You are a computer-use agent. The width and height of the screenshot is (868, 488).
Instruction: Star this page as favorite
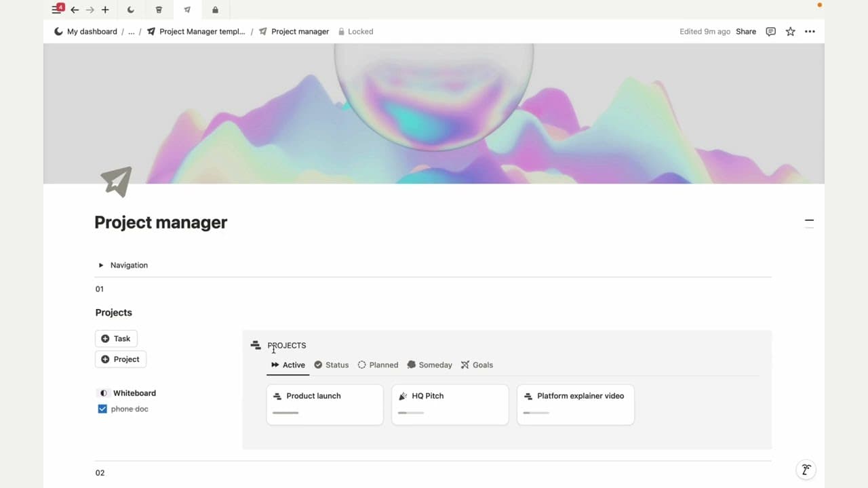pyautogui.click(x=790, y=32)
